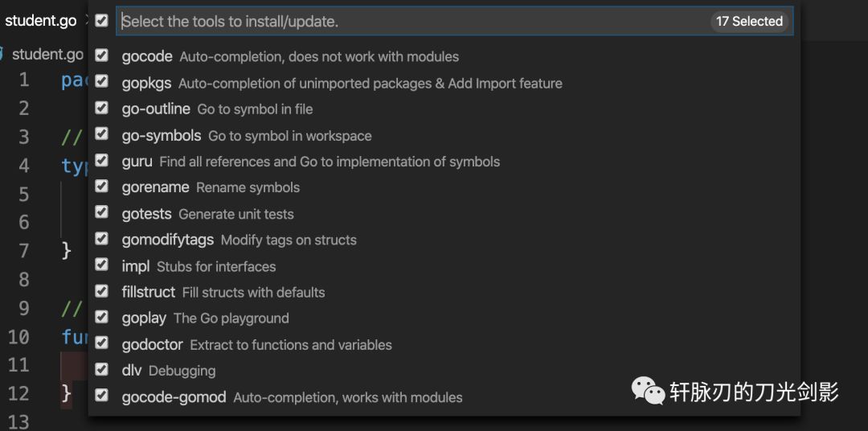Uncheck the gotests checkbox
This screenshot has height=431, width=868.
point(101,212)
